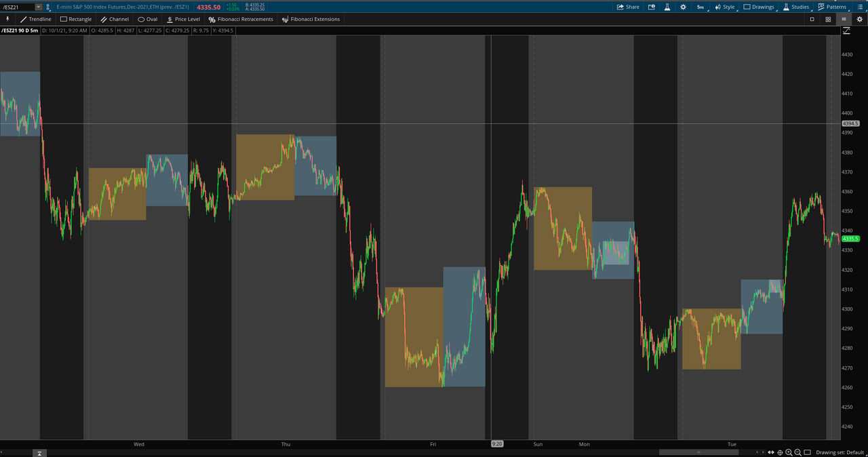Viewport: 868px width, 457px height.
Task: Toggle the pin on drawing toolbar
Action: coord(8,19)
